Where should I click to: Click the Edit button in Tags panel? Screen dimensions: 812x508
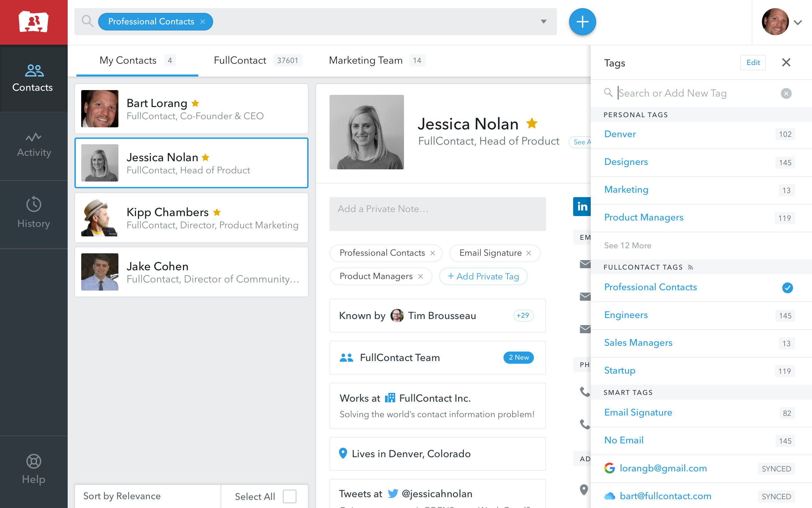(753, 63)
